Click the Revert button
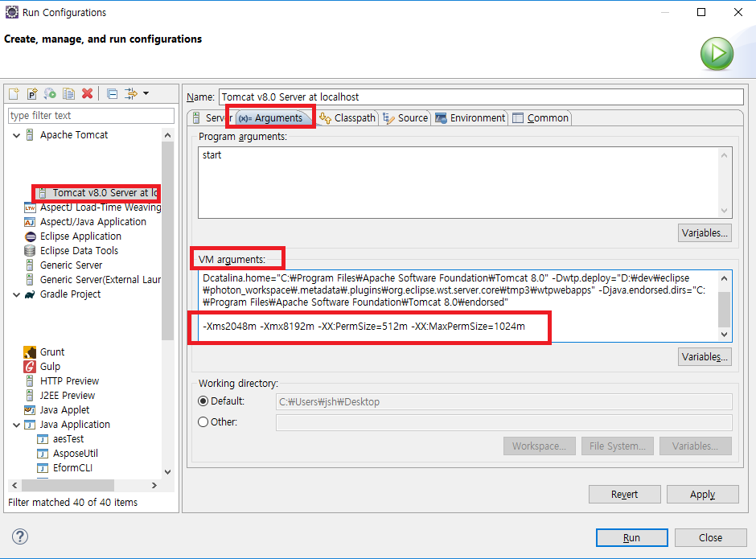The height and width of the screenshot is (559, 756). (x=624, y=495)
